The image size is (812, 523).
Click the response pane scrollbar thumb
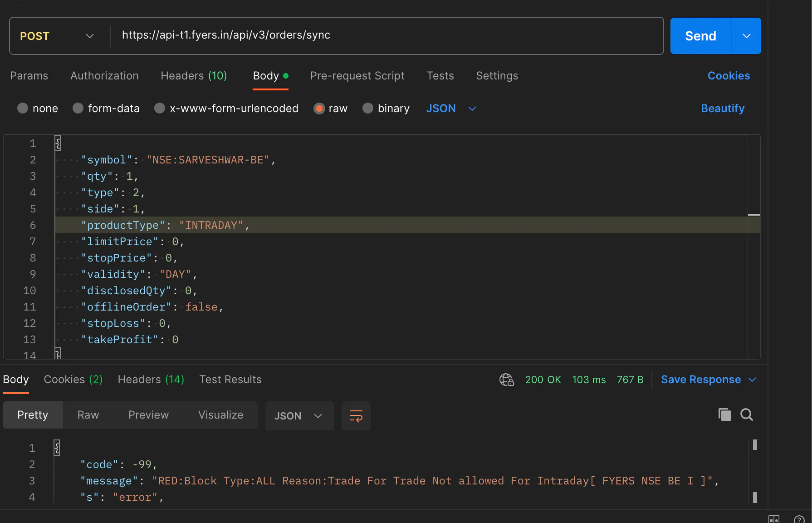(755, 445)
